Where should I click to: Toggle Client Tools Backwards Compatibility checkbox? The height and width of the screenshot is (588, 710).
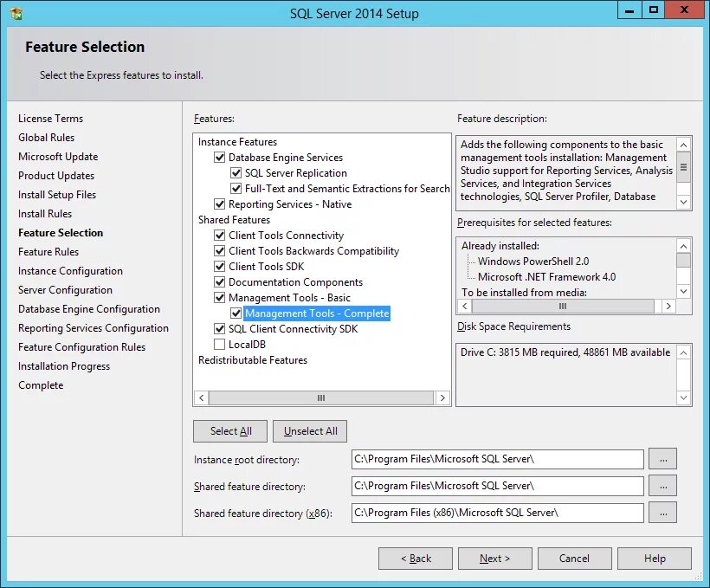point(220,250)
